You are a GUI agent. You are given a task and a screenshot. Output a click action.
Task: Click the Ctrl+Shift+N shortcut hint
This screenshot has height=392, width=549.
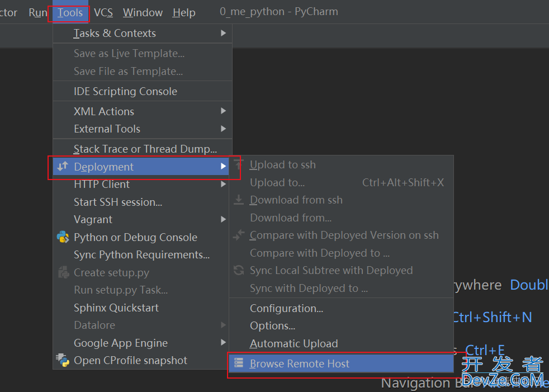493,318
